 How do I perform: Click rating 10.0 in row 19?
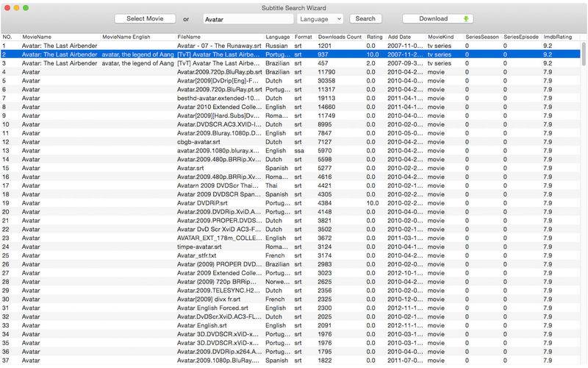pyautogui.click(x=373, y=203)
